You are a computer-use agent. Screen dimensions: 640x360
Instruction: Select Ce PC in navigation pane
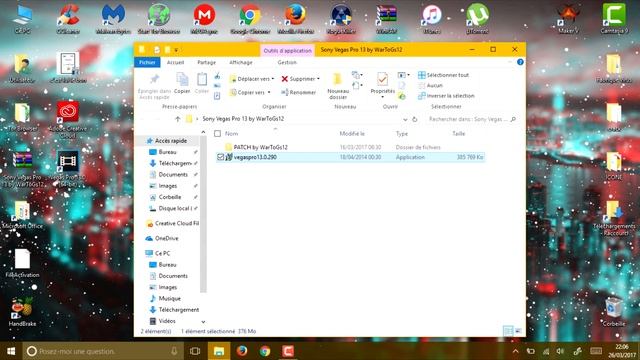coord(162,253)
